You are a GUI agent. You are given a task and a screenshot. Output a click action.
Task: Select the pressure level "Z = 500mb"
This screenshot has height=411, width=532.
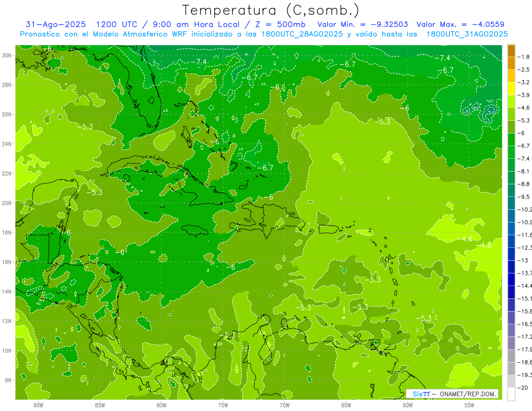(x=278, y=24)
